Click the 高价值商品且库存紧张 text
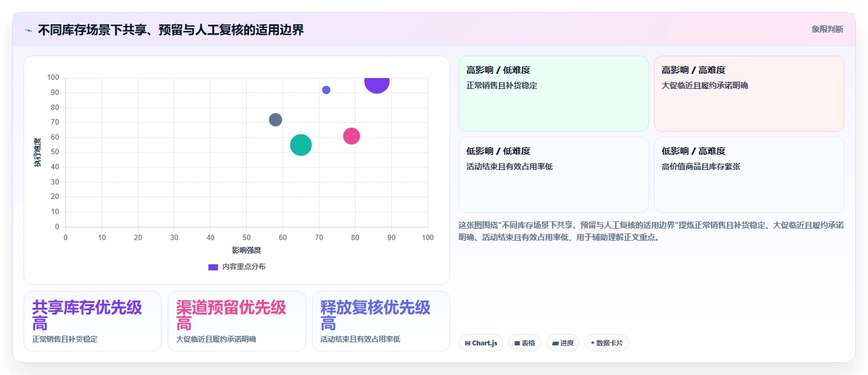Viewport: 868px width, 375px height. click(x=701, y=166)
